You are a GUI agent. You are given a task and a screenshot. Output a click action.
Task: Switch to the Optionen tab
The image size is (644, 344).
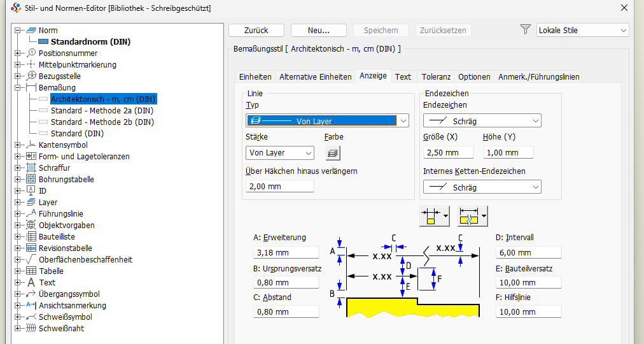tap(474, 77)
